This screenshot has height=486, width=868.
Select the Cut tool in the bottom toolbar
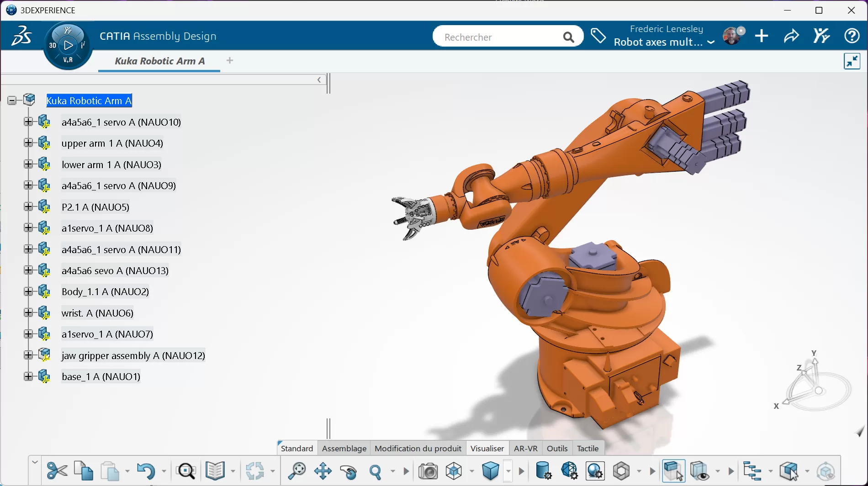[57, 470]
